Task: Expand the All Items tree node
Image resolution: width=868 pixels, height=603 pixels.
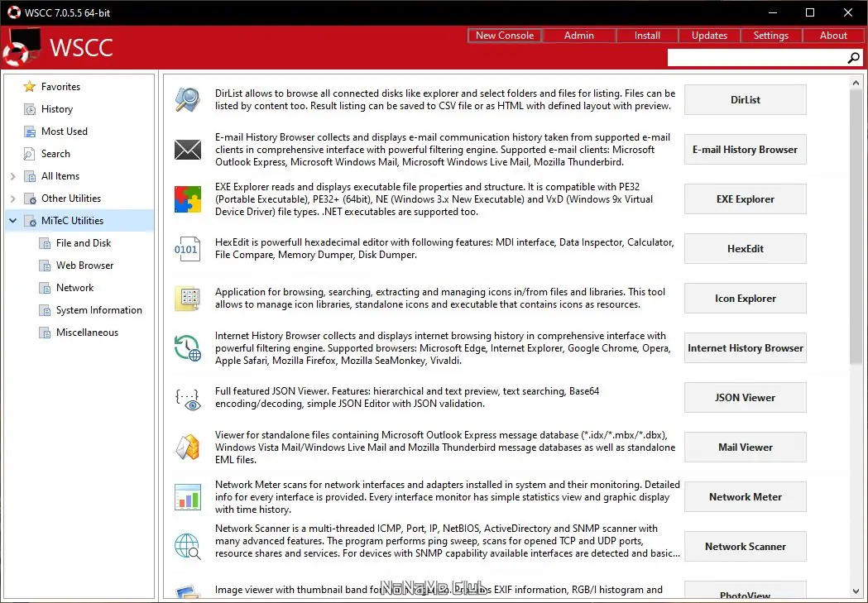Action: pyautogui.click(x=12, y=176)
